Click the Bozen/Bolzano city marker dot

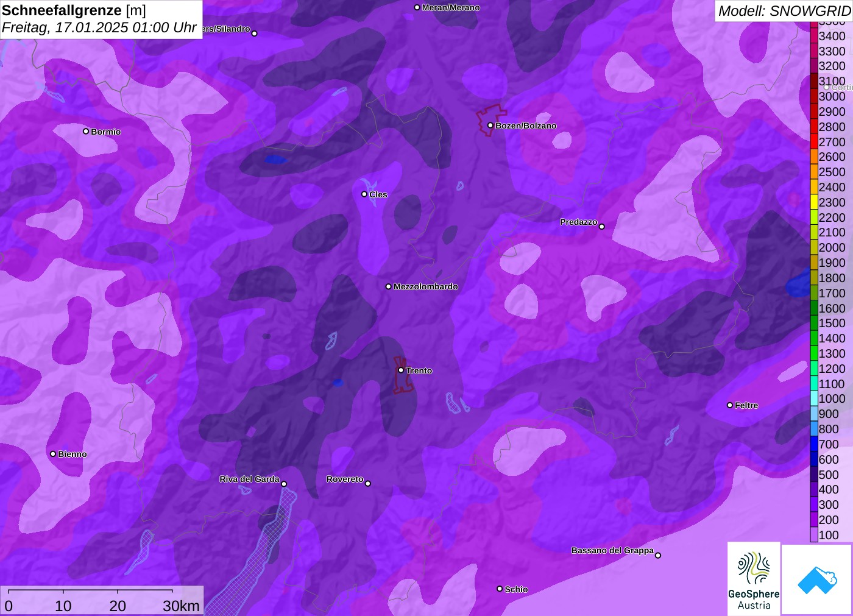click(490, 126)
